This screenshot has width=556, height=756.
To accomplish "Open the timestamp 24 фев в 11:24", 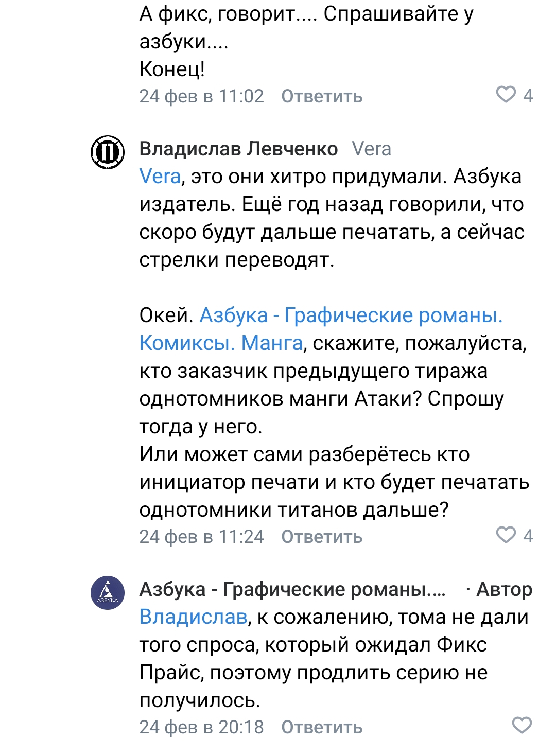I will [201, 537].
